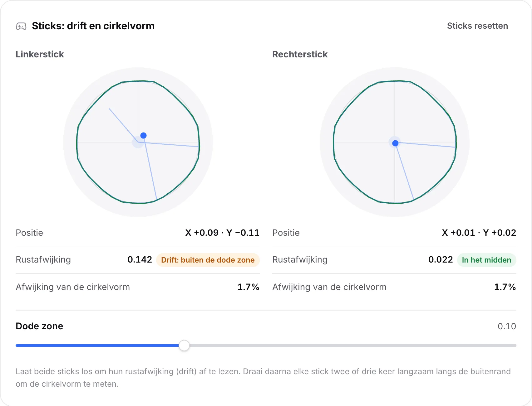The image size is (532, 406).
Task: Click the Dode zone slider handle
Action: 184,346
